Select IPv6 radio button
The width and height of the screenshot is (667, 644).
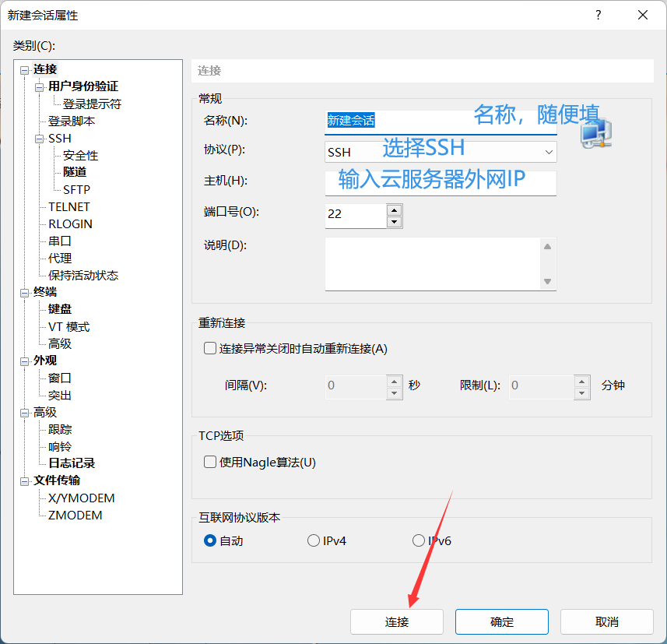coord(419,540)
